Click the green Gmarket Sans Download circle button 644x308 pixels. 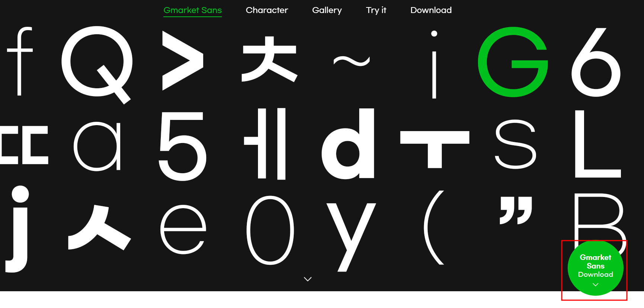click(x=595, y=268)
